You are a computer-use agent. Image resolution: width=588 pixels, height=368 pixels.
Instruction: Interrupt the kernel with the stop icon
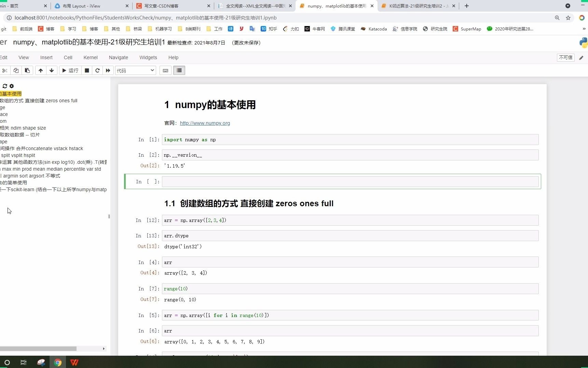[x=87, y=70]
